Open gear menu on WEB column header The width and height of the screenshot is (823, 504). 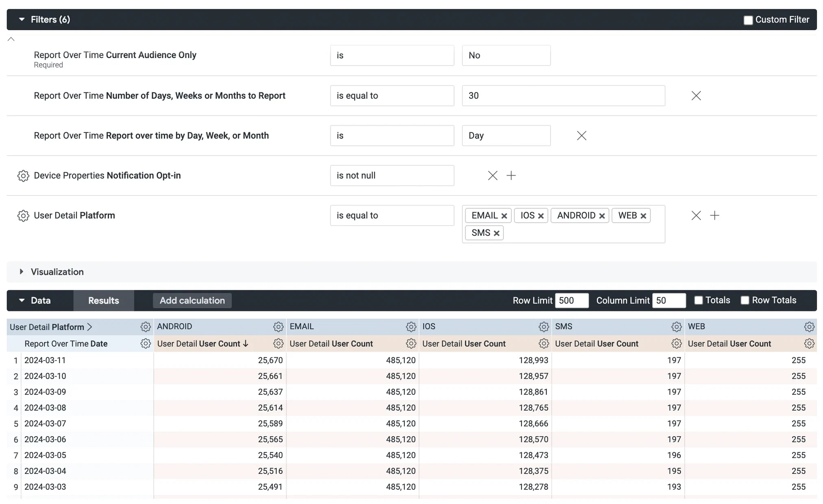coord(809,326)
